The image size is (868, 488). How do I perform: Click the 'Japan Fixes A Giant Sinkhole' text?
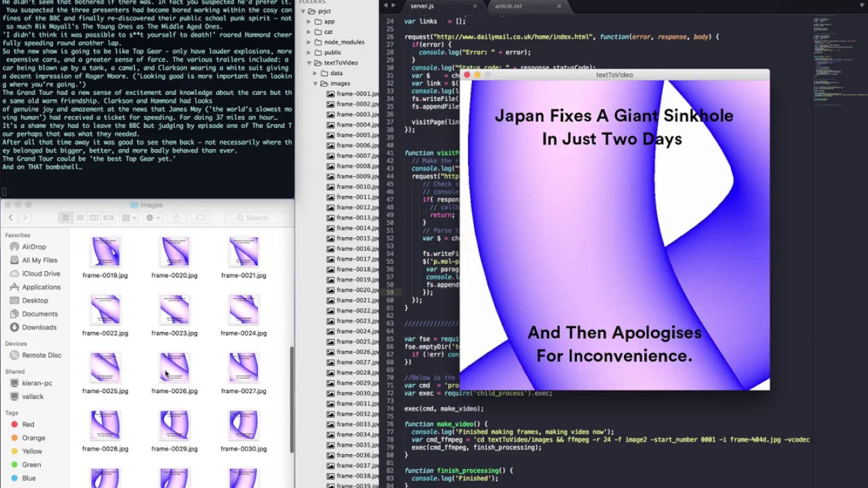pos(614,116)
